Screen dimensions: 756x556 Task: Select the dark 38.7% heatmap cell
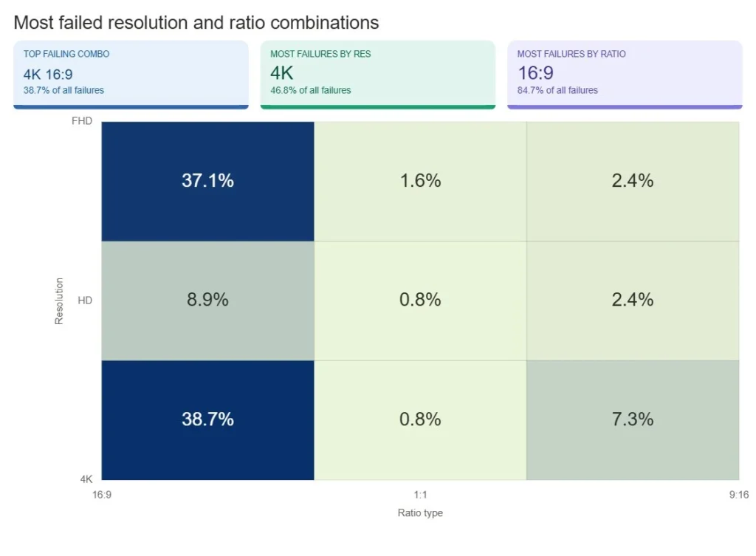pos(207,419)
